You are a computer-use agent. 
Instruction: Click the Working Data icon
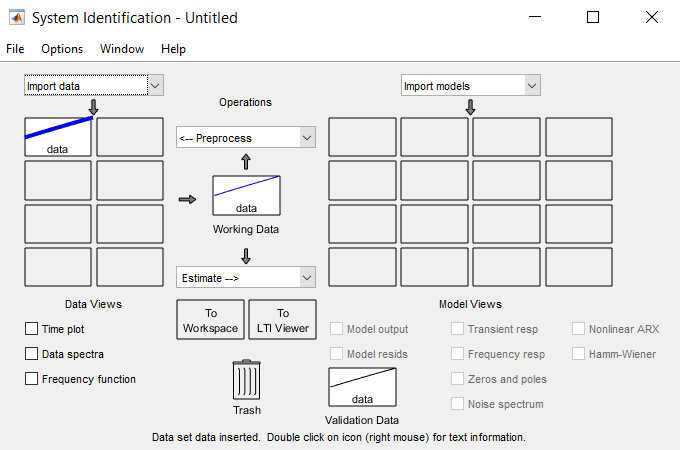tap(246, 195)
